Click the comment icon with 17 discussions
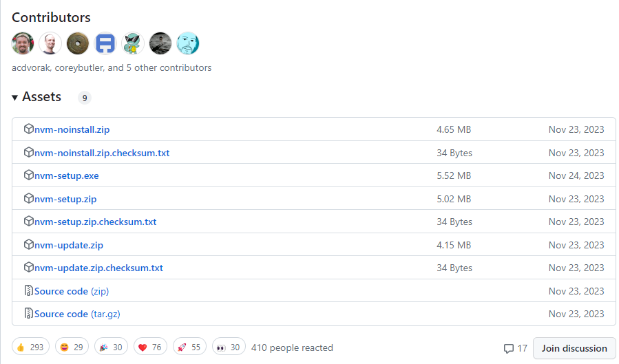This screenshot has width=619, height=364. pyautogui.click(x=509, y=348)
